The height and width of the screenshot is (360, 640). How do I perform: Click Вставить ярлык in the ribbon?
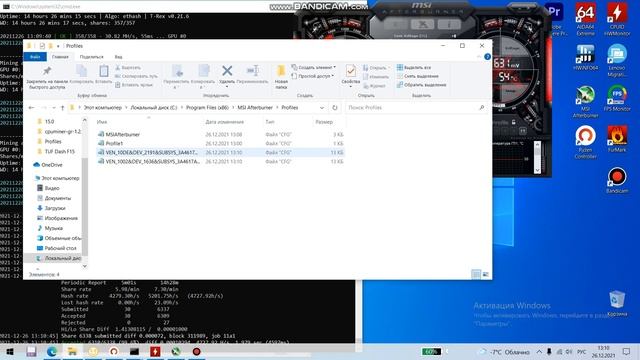click(x=134, y=85)
